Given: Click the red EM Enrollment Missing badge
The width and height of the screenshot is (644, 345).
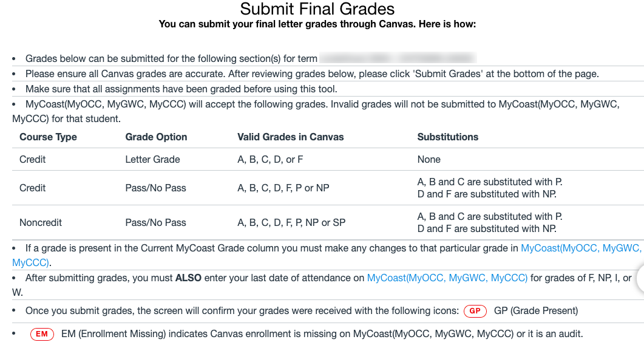Looking at the screenshot, I should click(x=42, y=334).
